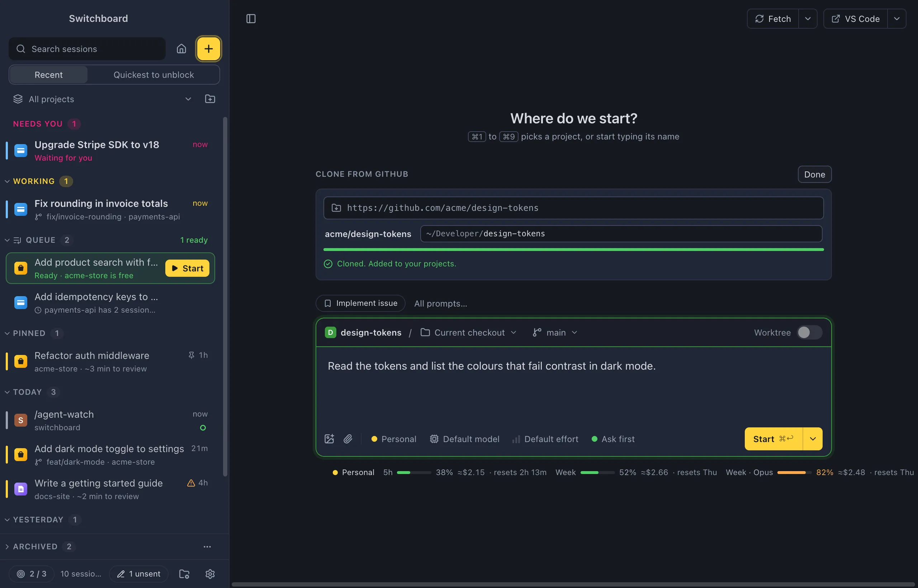
Task: Start the queued Add product search session
Action: point(187,268)
